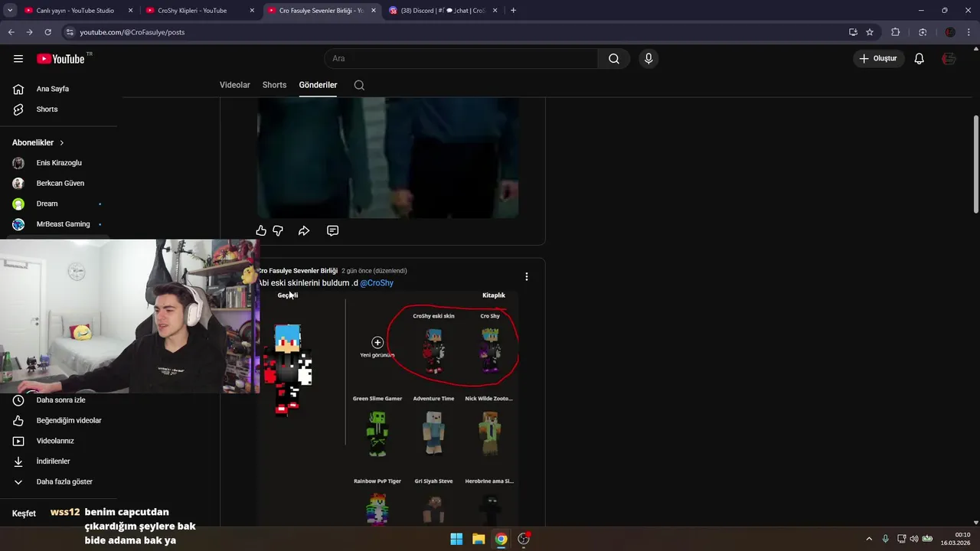Open the account avatar menu
The width and height of the screenshot is (980, 551).
949,59
